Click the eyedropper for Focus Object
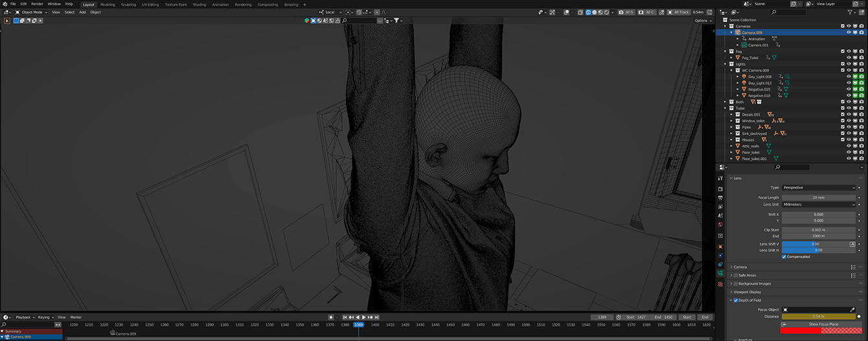The image size is (868, 341). click(x=852, y=310)
